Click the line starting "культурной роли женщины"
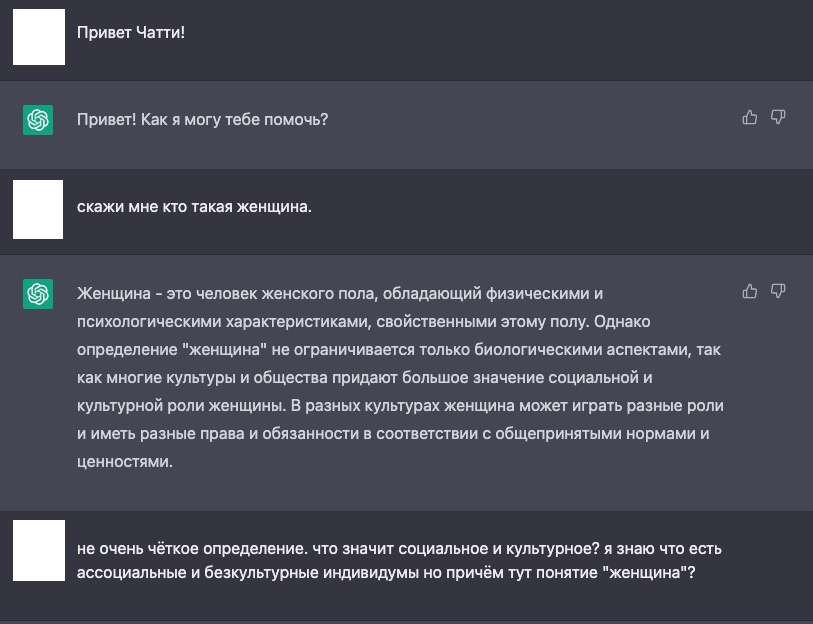This screenshot has width=813, height=624. pos(400,406)
